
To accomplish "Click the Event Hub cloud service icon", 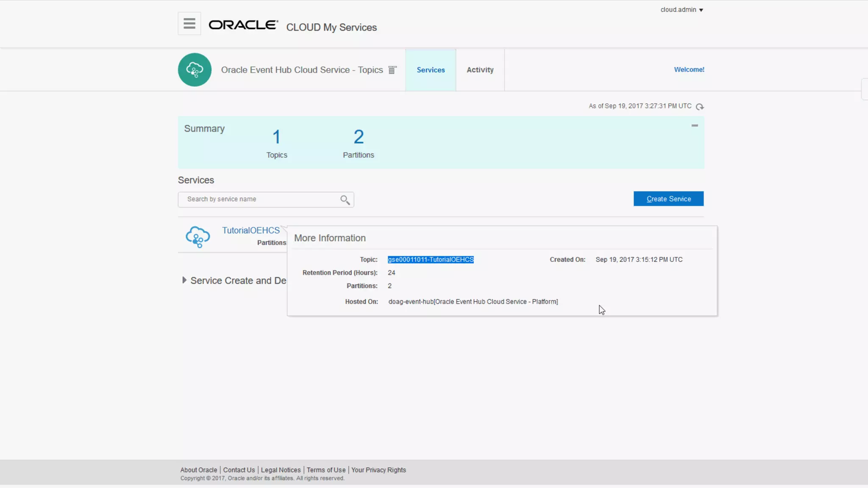I will 195,70.
